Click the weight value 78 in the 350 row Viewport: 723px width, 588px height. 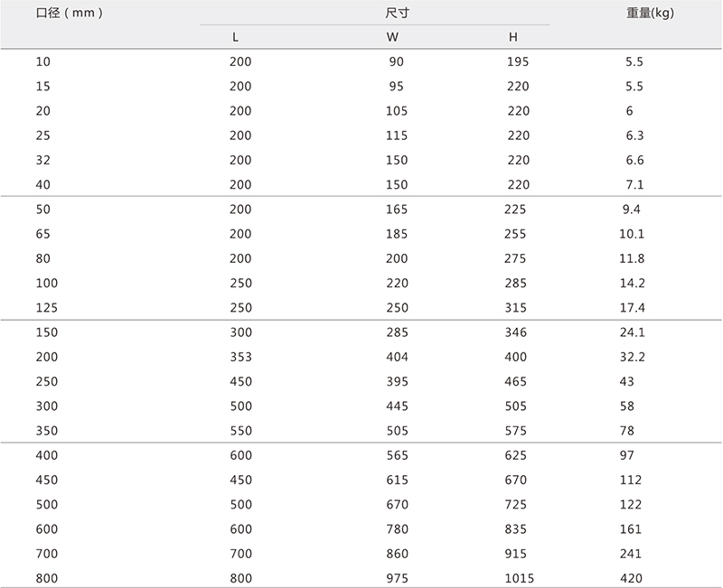tap(627, 431)
